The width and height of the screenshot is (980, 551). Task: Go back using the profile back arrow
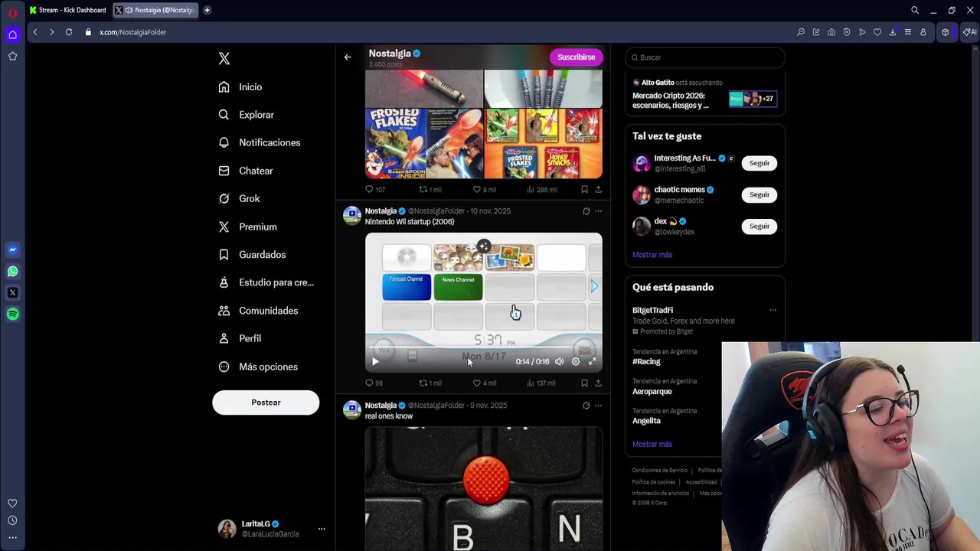(348, 57)
